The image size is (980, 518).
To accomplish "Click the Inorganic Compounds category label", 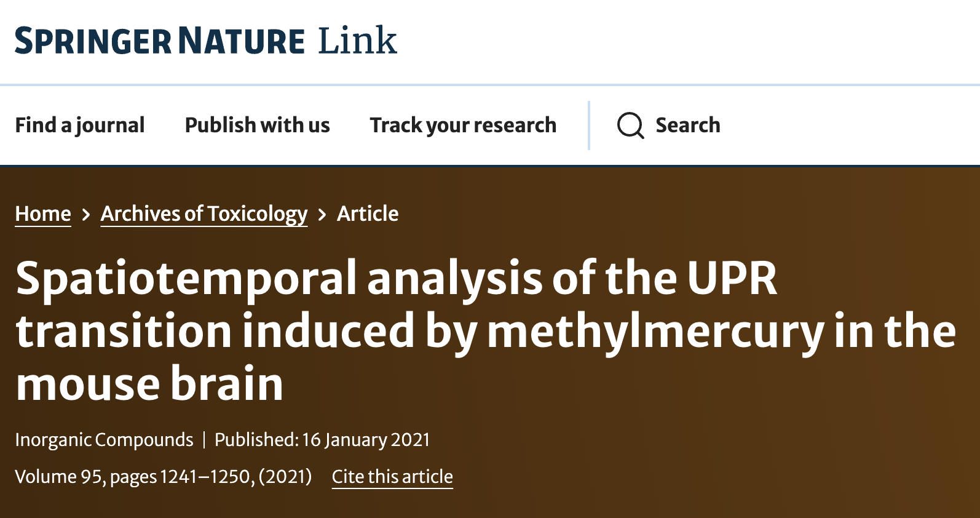I will click(104, 440).
